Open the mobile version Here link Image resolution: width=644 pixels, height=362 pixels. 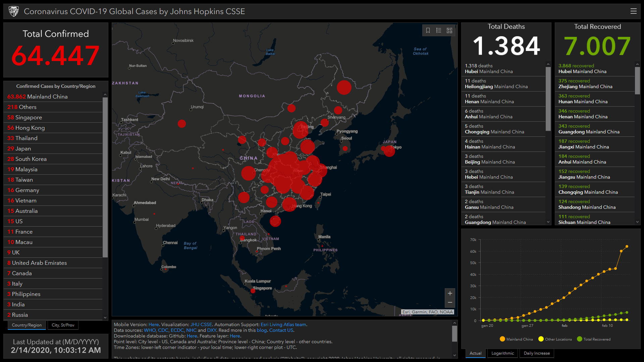[154, 324]
